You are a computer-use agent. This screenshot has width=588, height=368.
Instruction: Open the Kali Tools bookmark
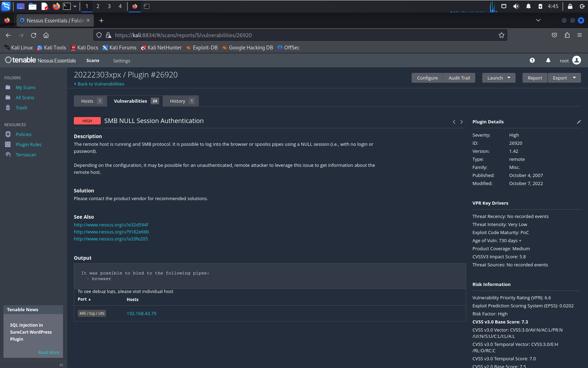coord(51,48)
